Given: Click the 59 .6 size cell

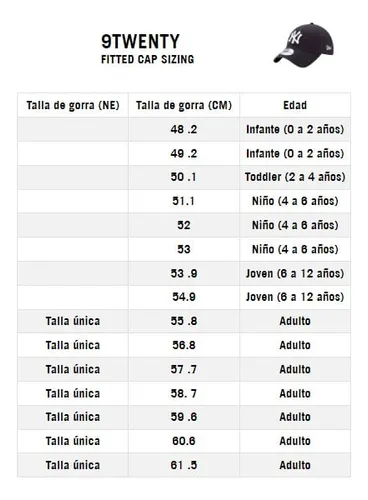Looking at the screenshot, I should tap(184, 417).
